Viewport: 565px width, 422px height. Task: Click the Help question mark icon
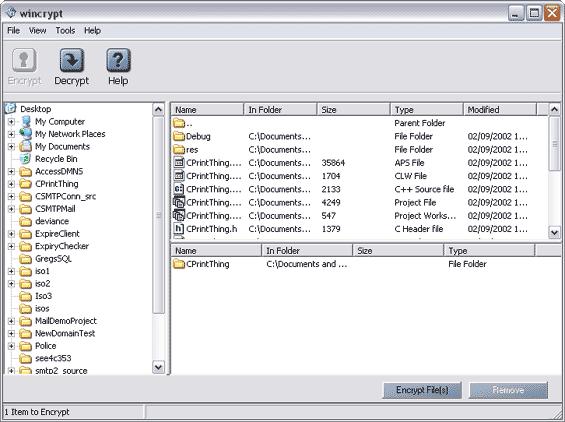[x=118, y=61]
